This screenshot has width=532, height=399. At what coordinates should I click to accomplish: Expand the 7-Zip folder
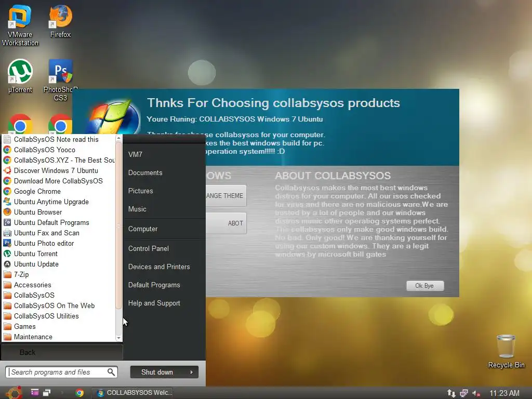pos(59,274)
